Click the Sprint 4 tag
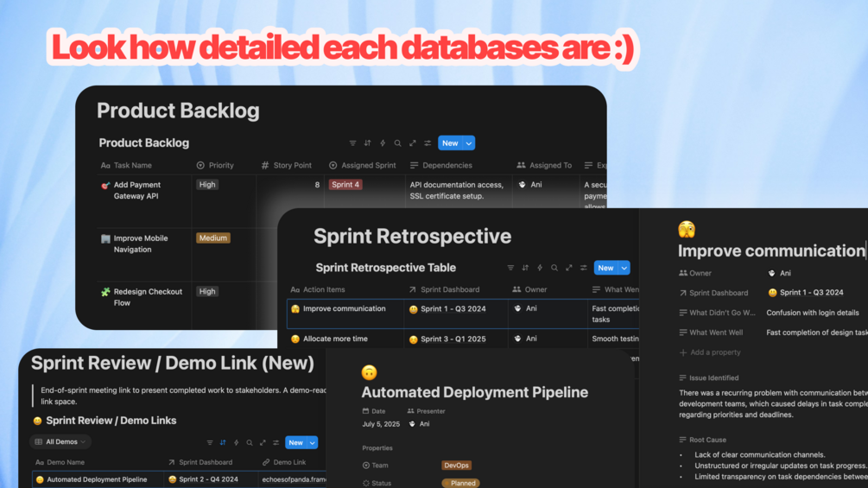This screenshot has width=868, height=488. pos(345,185)
